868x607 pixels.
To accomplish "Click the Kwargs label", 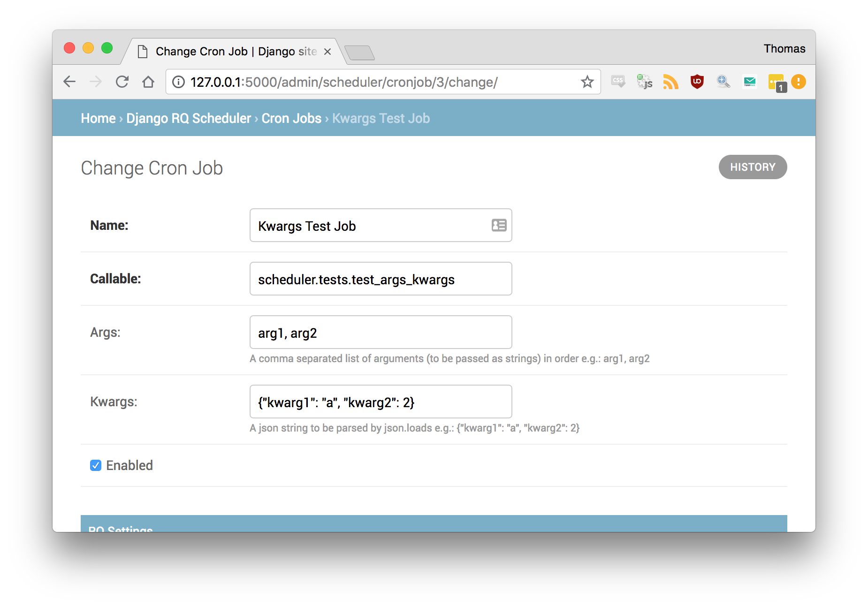I will pos(114,402).
